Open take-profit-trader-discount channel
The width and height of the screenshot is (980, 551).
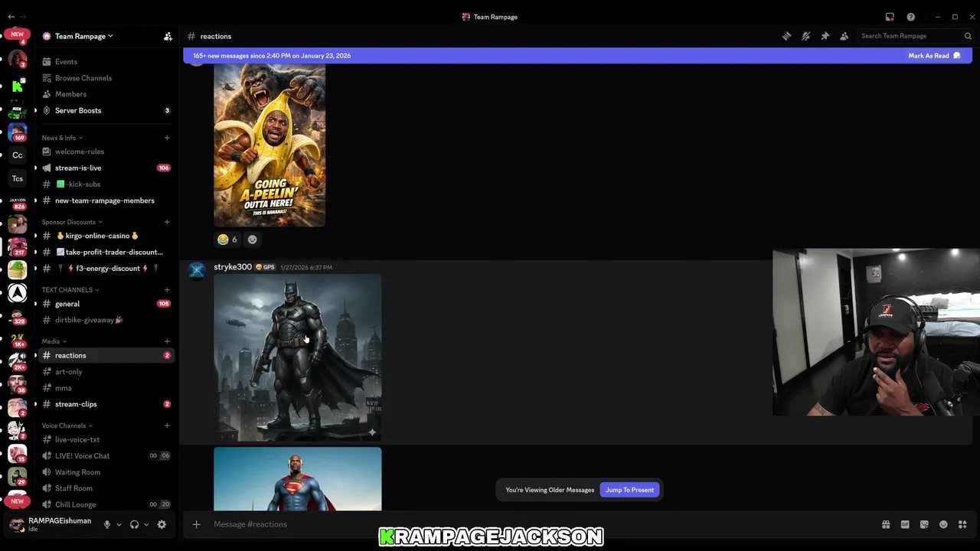click(108, 252)
